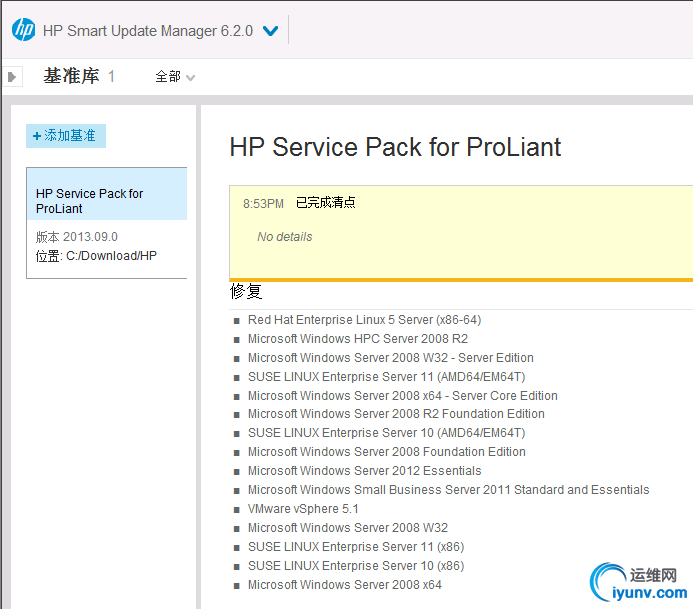Click the 版本 2013.09.0 text

[77, 237]
